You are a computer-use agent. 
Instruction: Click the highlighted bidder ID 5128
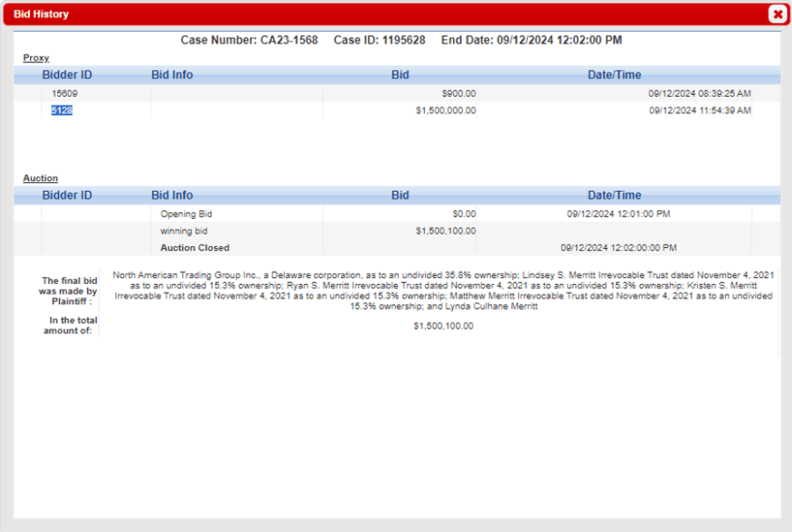(x=62, y=111)
